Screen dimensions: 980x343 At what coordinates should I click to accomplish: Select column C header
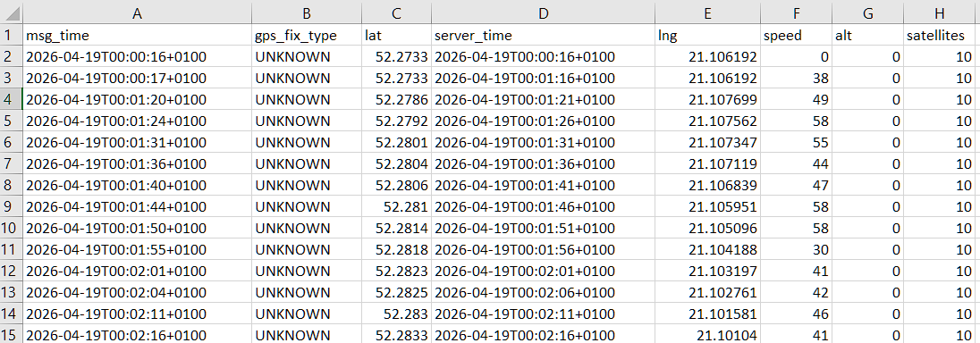pyautogui.click(x=396, y=13)
